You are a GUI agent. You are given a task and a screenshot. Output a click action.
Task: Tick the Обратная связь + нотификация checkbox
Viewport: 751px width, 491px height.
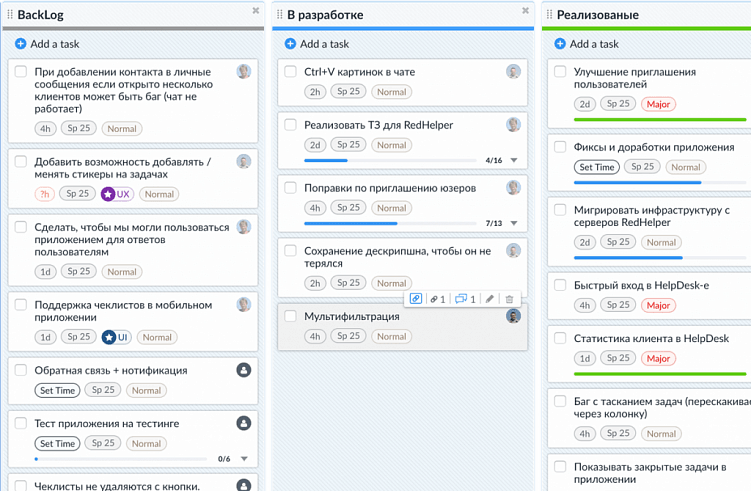pos(20,370)
